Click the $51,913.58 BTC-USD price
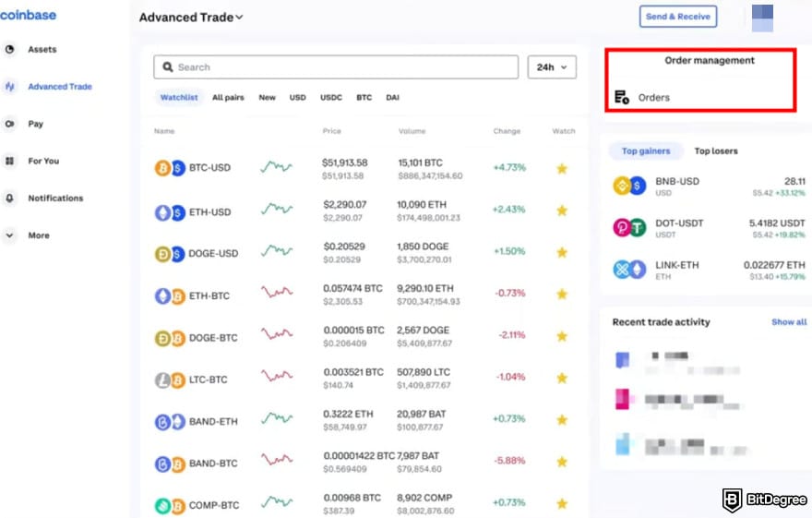The height and width of the screenshot is (518, 812). coord(345,163)
